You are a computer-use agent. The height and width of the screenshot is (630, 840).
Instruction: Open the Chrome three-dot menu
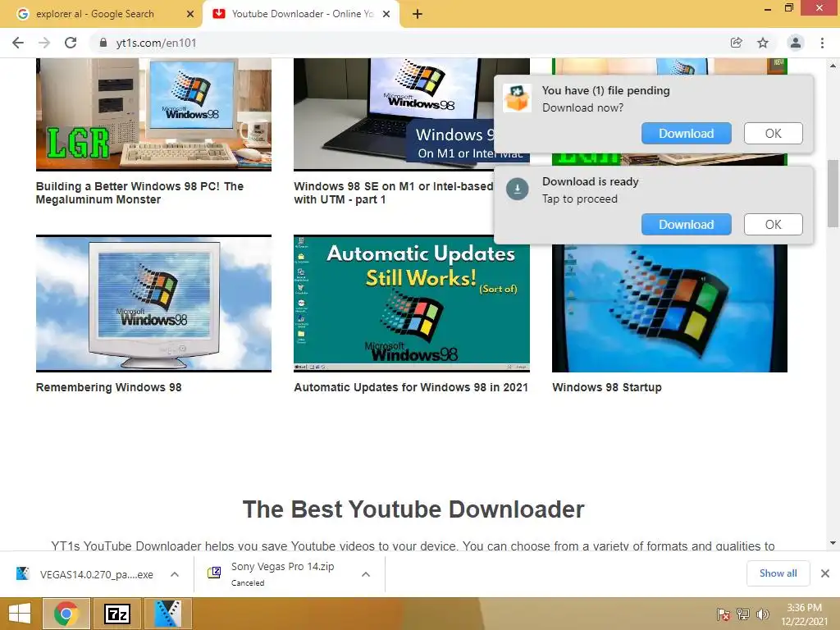tap(822, 43)
